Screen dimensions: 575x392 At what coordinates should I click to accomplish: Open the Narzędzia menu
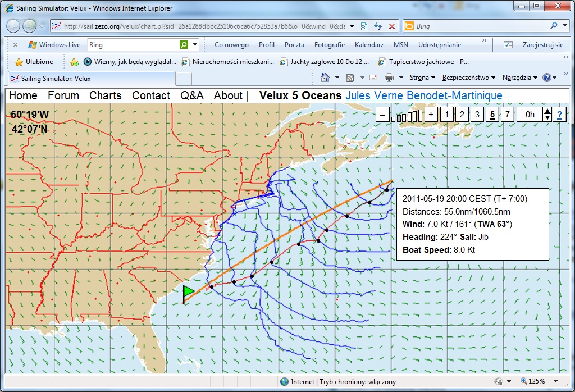tap(520, 78)
